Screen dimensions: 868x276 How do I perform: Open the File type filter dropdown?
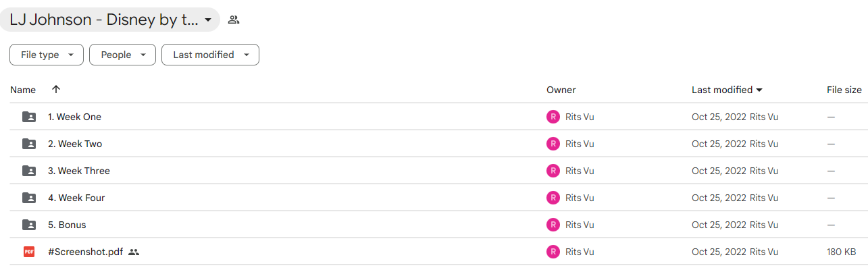pos(47,55)
